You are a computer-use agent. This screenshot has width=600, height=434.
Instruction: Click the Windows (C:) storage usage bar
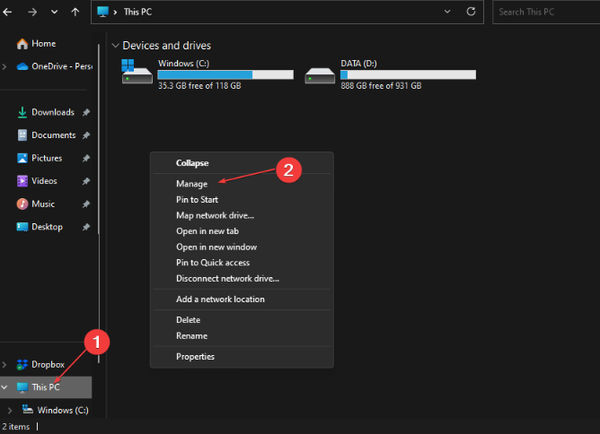click(x=225, y=75)
